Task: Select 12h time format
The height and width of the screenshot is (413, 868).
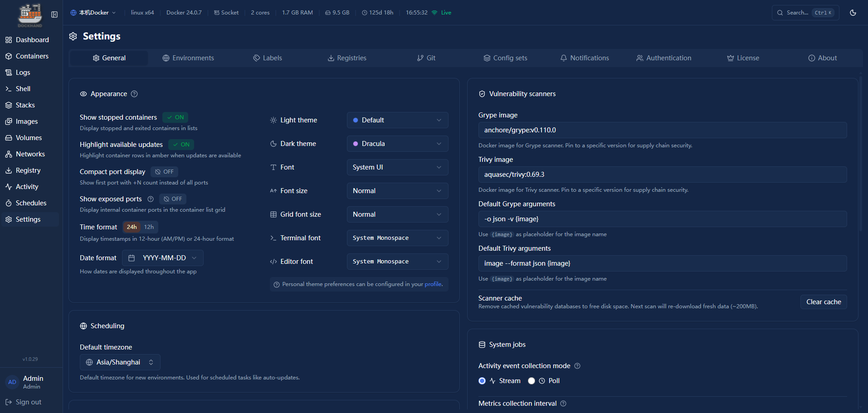Action: pos(149,227)
